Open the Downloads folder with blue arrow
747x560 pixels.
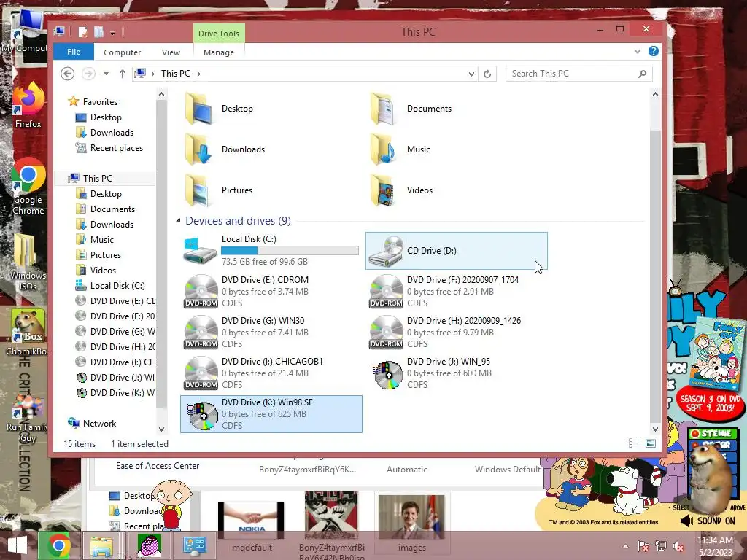198,149
